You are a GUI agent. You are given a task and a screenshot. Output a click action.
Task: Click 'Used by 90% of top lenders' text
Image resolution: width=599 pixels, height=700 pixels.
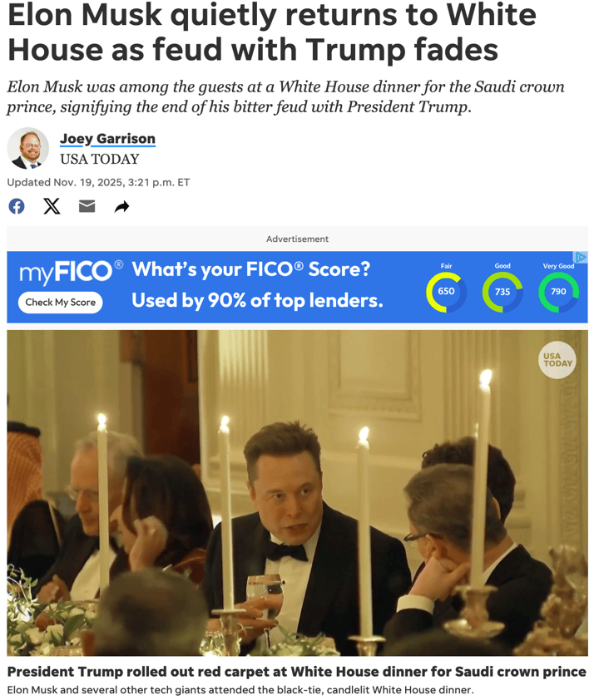(x=257, y=300)
